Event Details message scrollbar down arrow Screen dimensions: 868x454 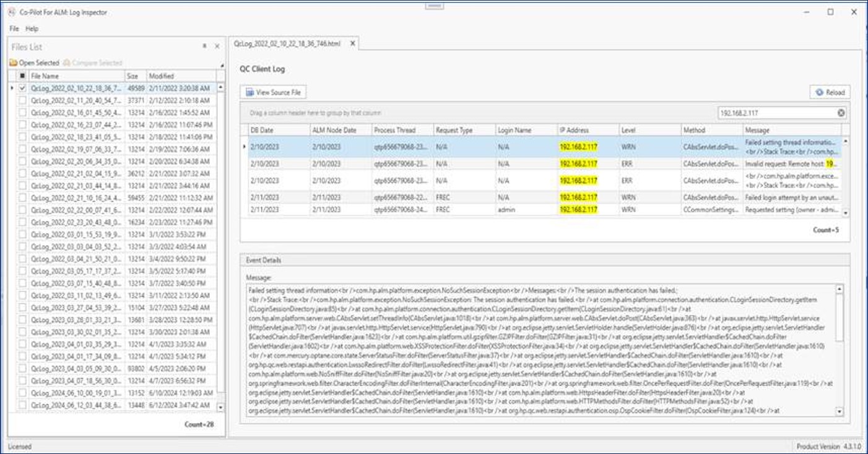(x=840, y=411)
